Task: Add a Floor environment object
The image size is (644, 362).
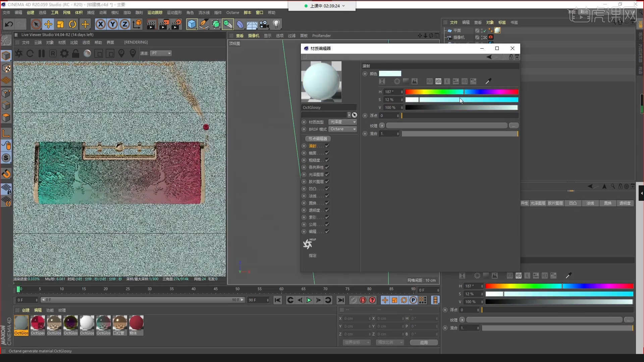Action: point(252,24)
